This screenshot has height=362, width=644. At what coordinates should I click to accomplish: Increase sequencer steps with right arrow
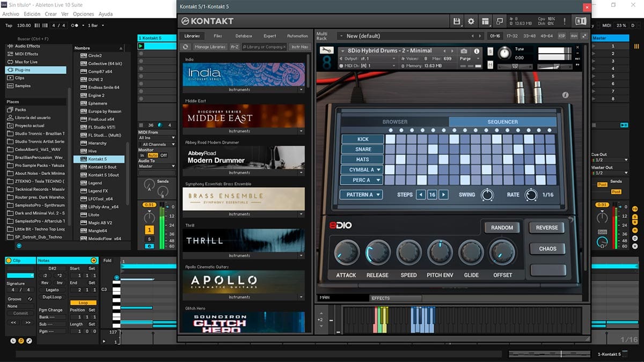(443, 195)
